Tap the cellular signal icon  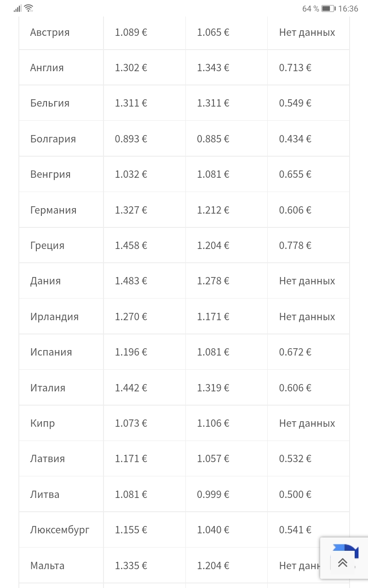point(17,8)
